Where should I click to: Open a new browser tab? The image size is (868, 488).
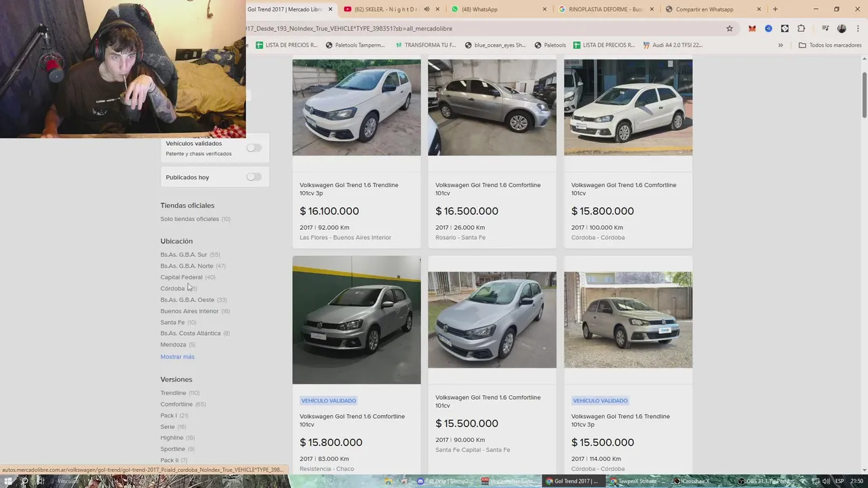pos(775,9)
